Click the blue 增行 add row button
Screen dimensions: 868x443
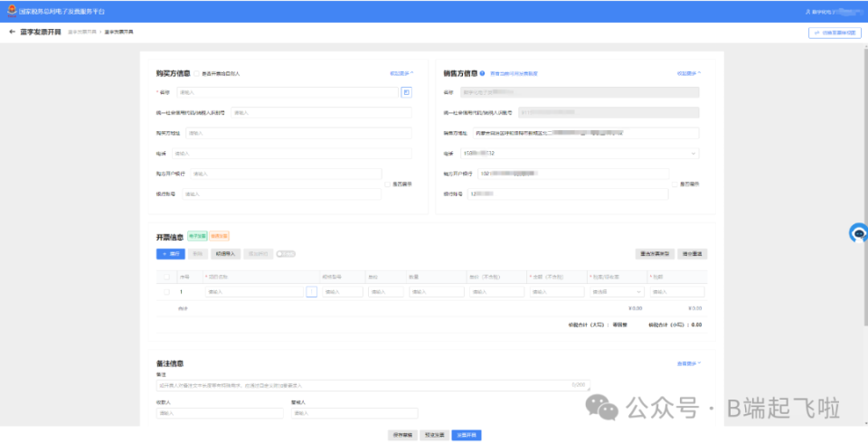click(171, 254)
